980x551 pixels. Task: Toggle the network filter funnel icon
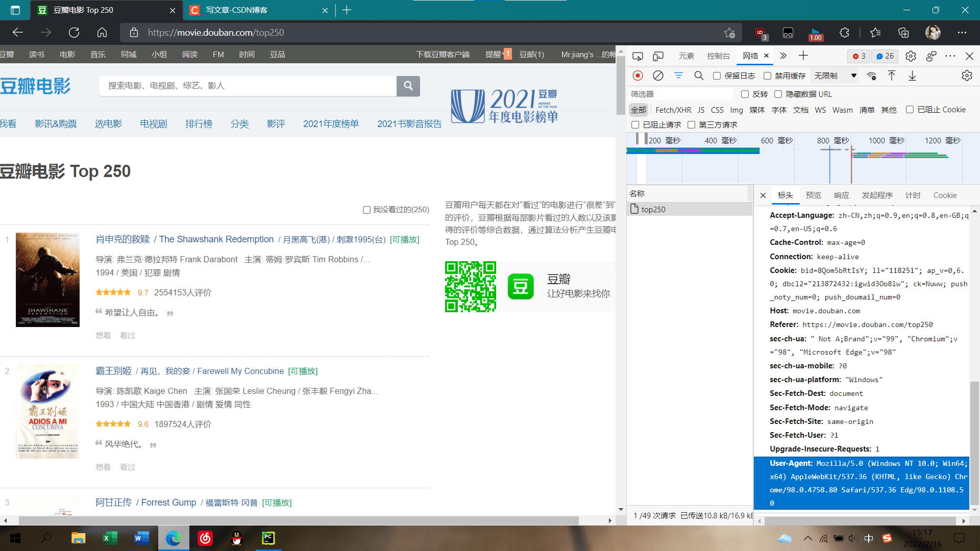click(x=678, y=76)
